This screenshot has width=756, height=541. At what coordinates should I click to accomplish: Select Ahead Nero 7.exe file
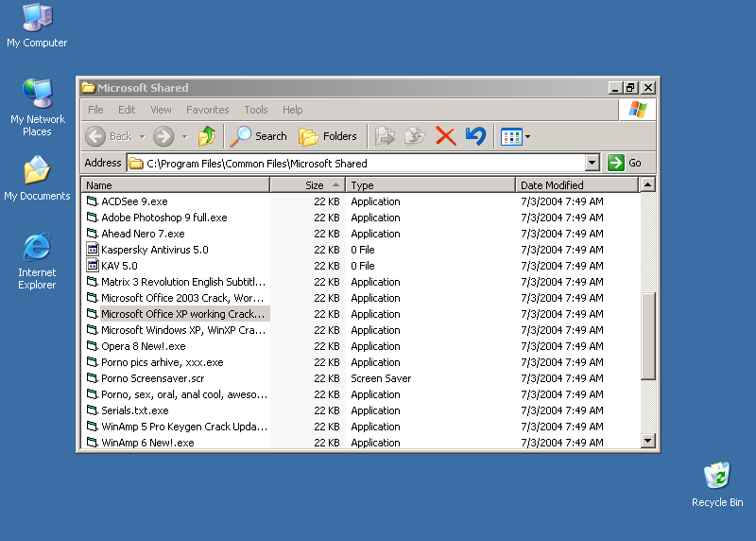(x=143, y=234)
